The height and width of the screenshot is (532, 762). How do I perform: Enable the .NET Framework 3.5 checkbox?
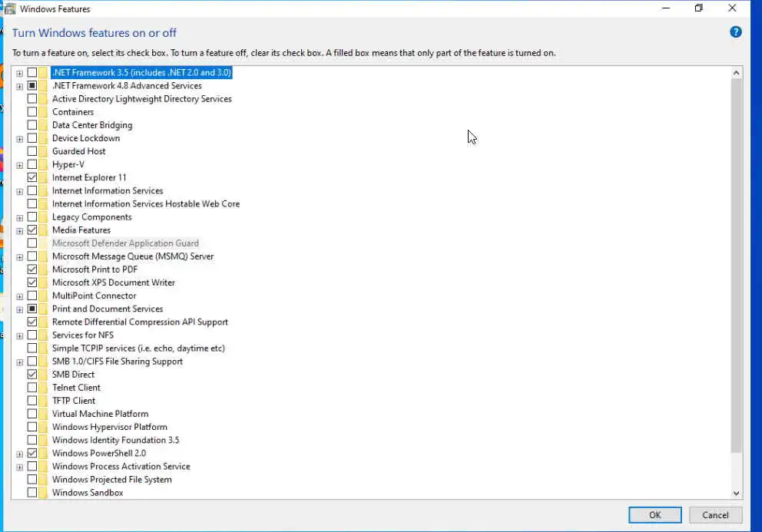click(x=32, y=72)
